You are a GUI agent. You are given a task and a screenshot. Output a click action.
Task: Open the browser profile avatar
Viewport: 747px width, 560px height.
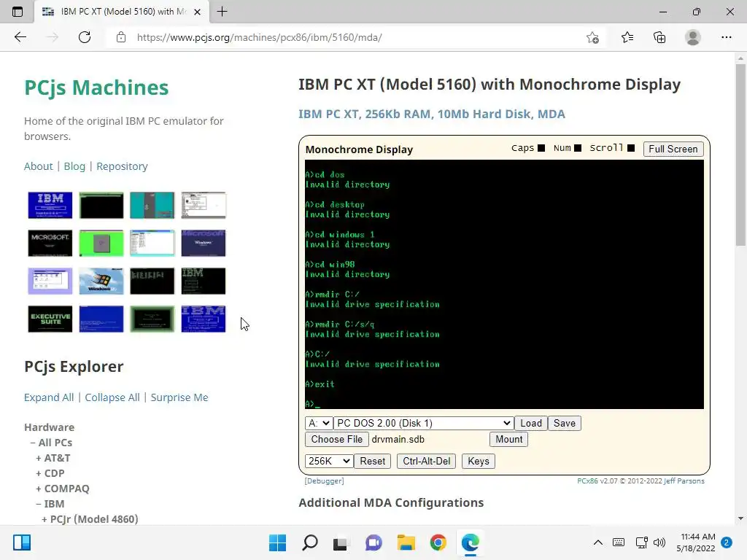coord(693,37)
